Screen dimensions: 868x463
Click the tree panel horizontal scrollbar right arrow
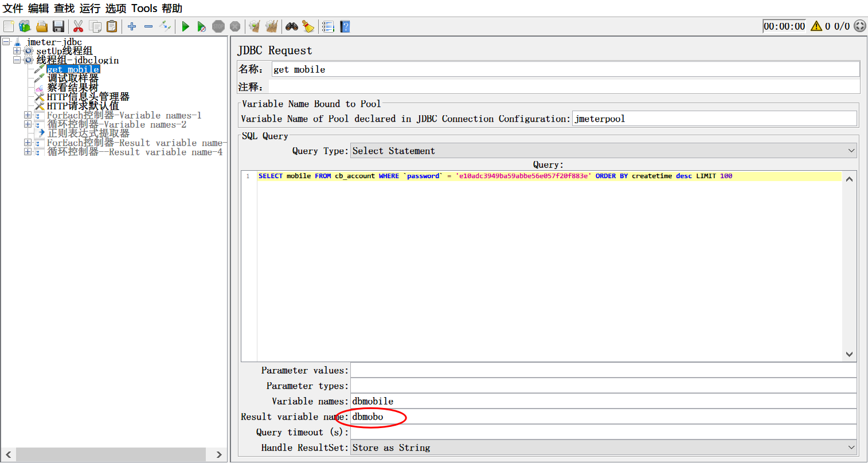coord(219,454)
